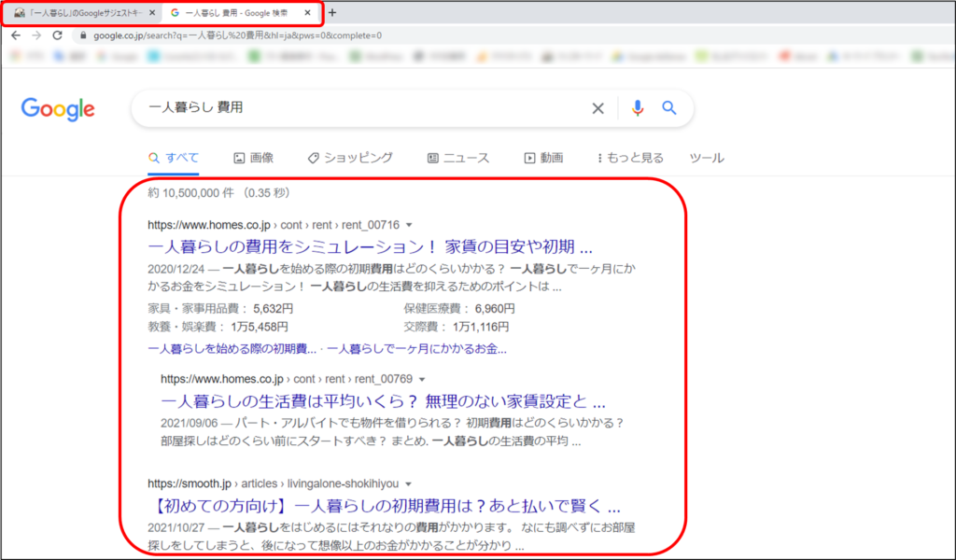
Task: Open the 動画 results tab
Action: [544, 158]
